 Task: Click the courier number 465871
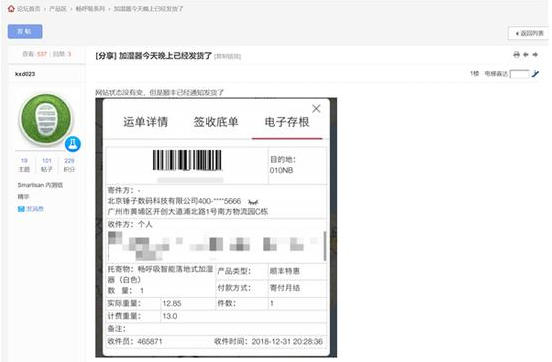pos(150,342)
